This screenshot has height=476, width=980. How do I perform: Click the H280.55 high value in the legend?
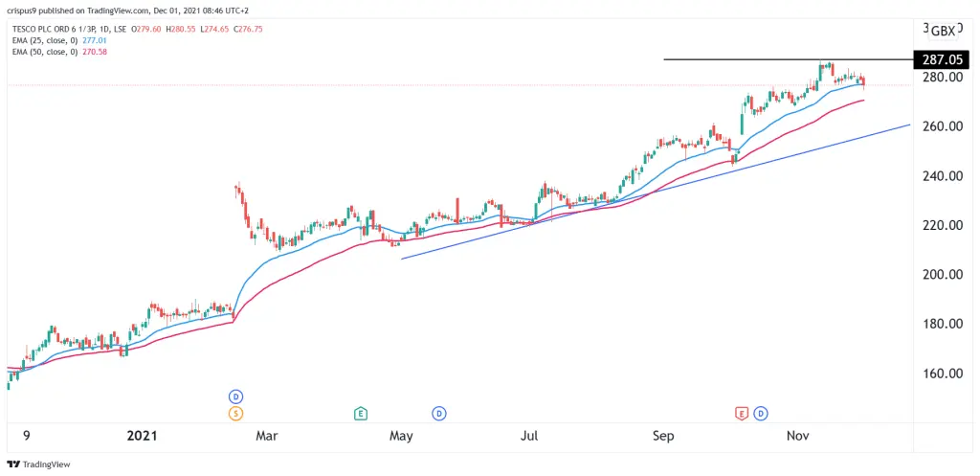click(180, 29)
